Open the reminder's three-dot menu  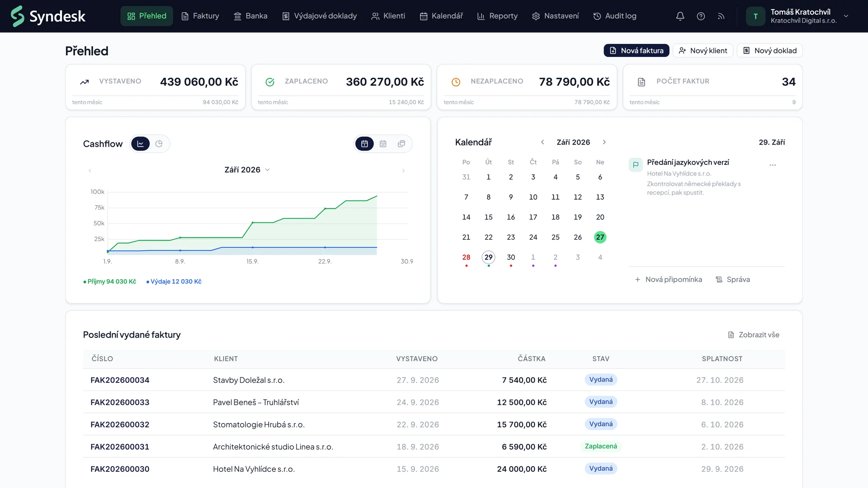pyautogui.click(x=773, y=165)
